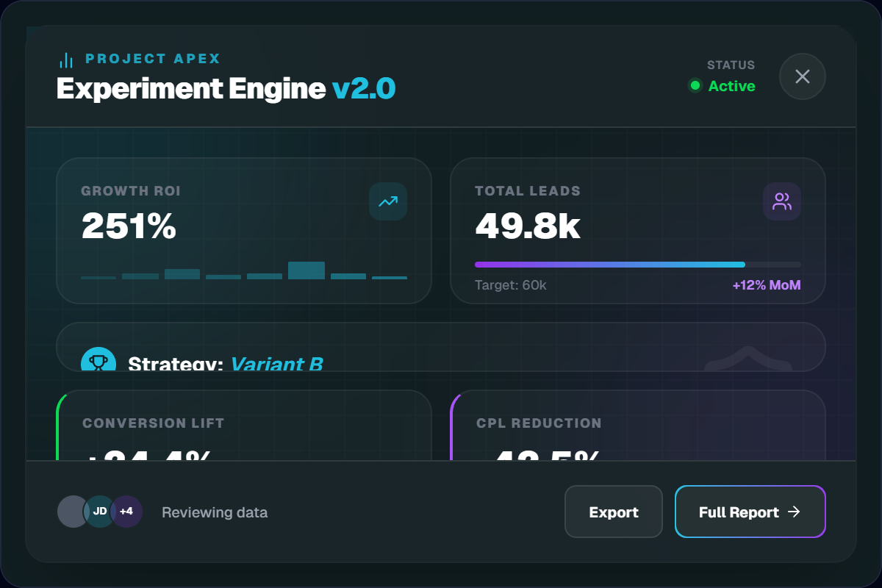
Task: Click the arrow icon inside Full Report
Action: point(794,512)
